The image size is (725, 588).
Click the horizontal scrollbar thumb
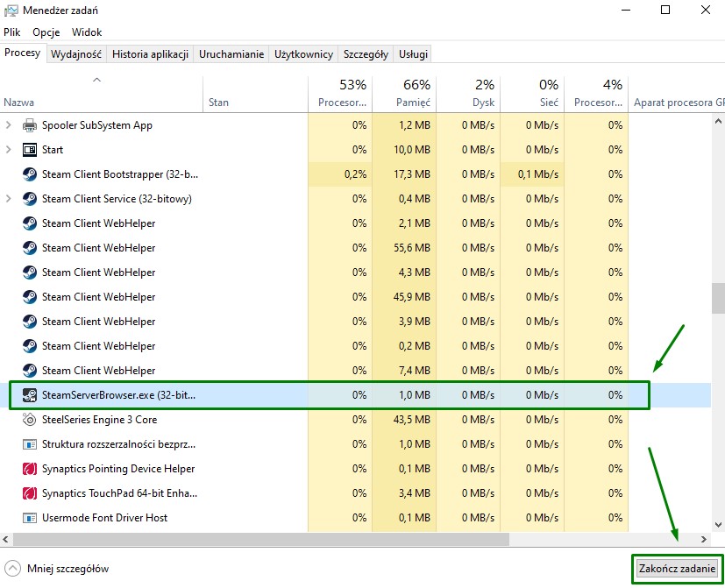tap(260, 539)
